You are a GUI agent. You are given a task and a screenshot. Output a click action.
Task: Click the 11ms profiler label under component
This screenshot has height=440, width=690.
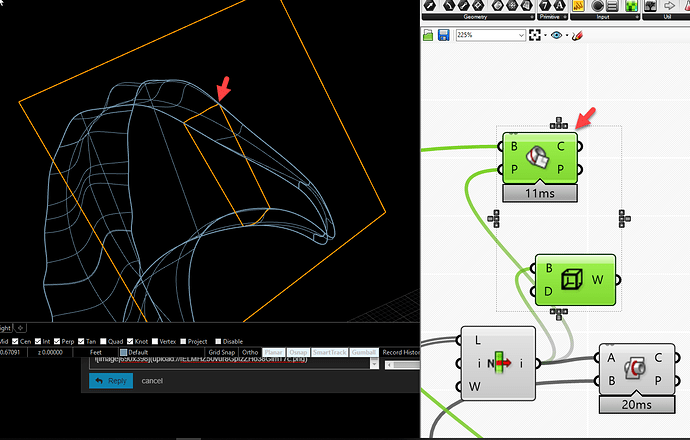540,193
